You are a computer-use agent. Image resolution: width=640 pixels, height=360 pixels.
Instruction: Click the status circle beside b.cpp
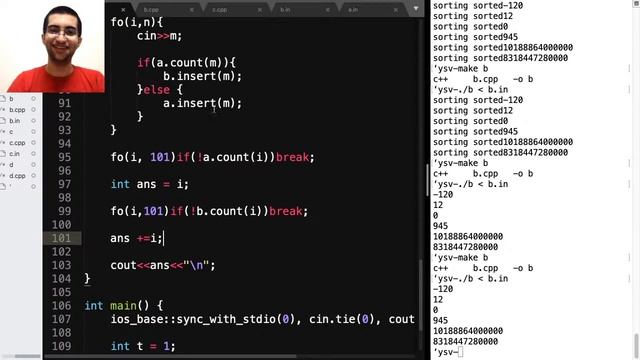coord(33,110)
